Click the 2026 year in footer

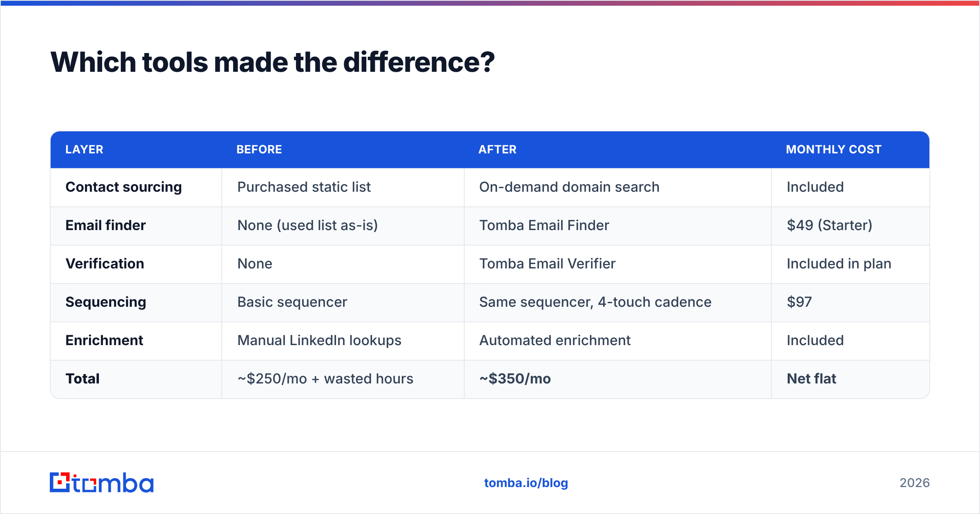pos(915,483)
